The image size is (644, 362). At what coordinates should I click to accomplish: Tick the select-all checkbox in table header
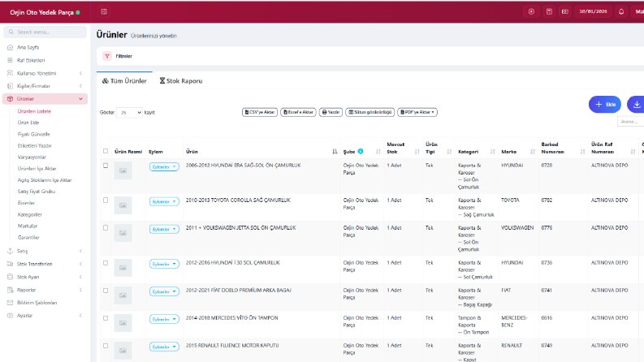pyautogui.click(x=106, y=151)
